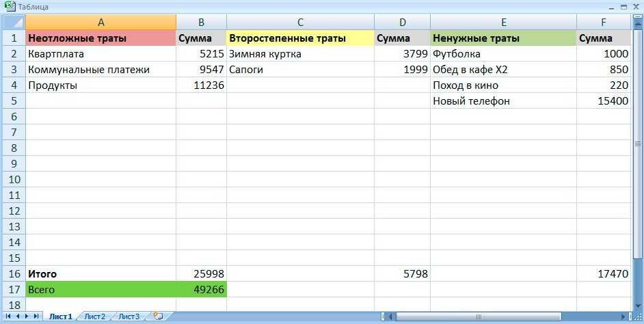Select column A header
The image size is (644, 324).
[x=100, y=22]
